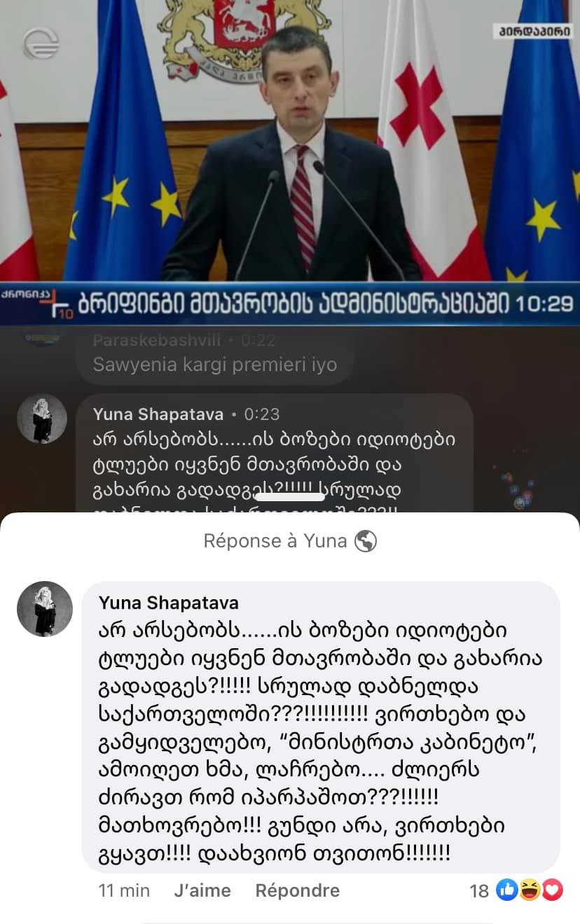Image resolution: width=580 pixels, height=924 pixels.
Task: Tap the sheet drag handle bar
Action: click(291, 496)
